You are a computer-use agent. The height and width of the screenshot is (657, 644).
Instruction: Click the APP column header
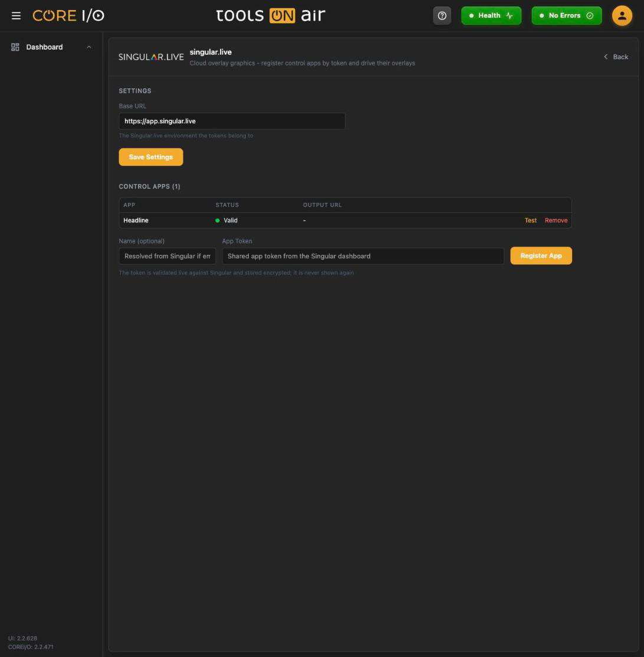click(129, 205)
